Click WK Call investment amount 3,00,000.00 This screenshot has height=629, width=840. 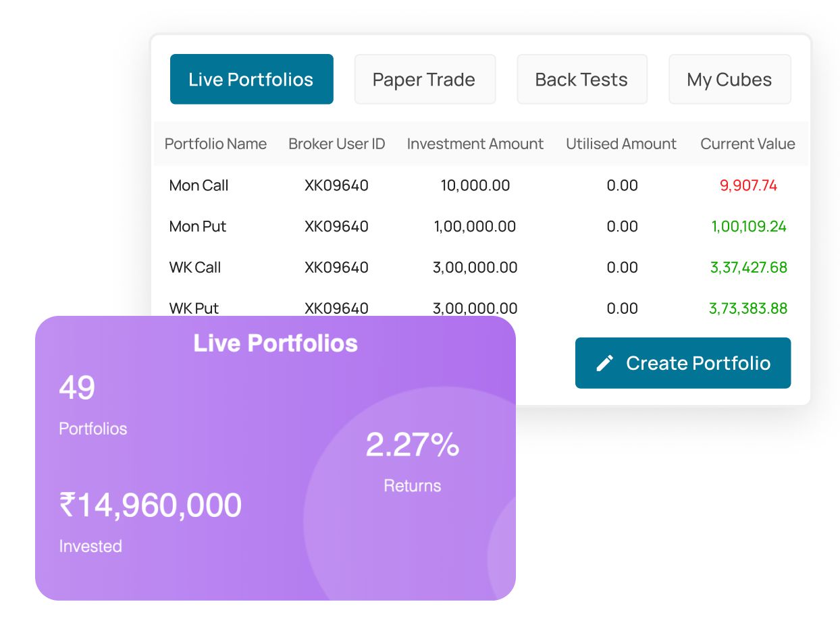pos(475,267)
